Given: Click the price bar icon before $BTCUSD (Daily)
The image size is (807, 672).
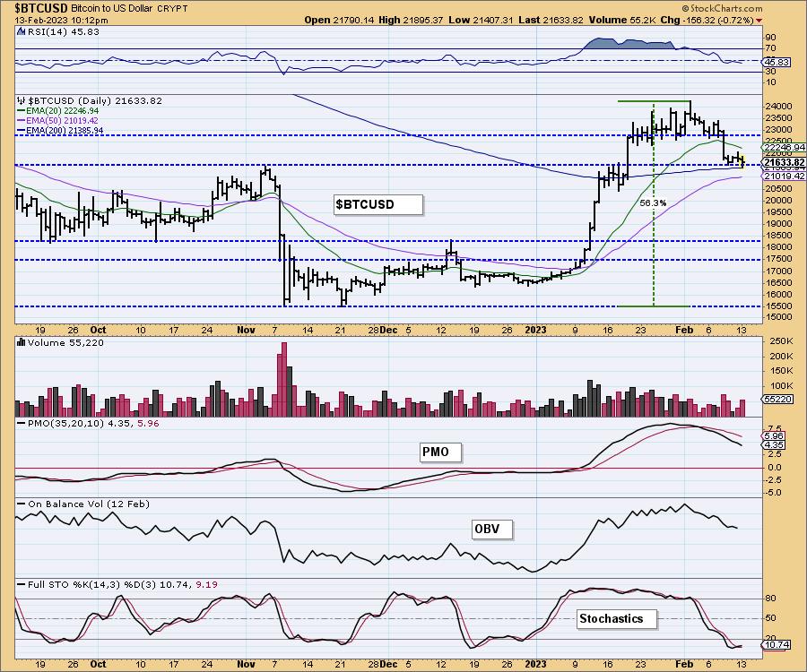Looking at the screenshot, I should click(x=22, y=100).
